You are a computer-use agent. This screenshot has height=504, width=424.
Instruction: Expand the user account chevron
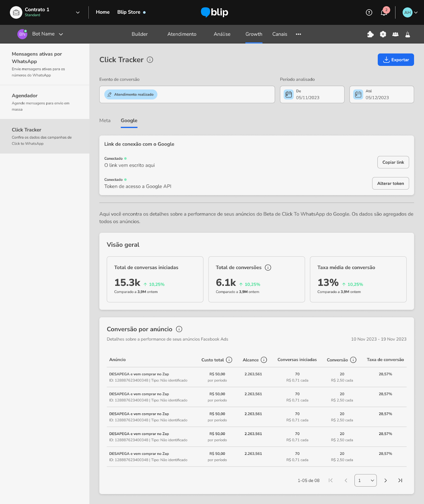(x=416, y=12)
